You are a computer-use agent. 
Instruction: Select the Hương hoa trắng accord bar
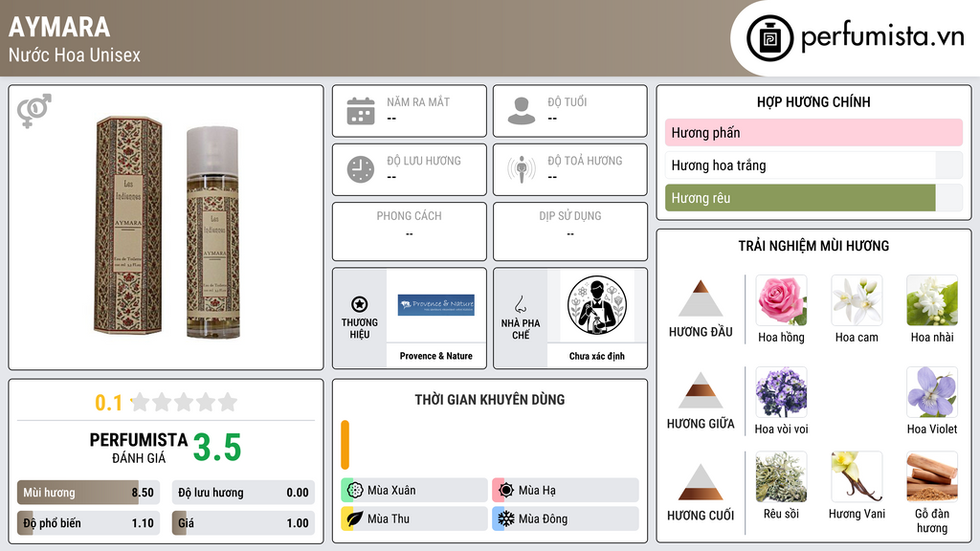tap(813, 165)
